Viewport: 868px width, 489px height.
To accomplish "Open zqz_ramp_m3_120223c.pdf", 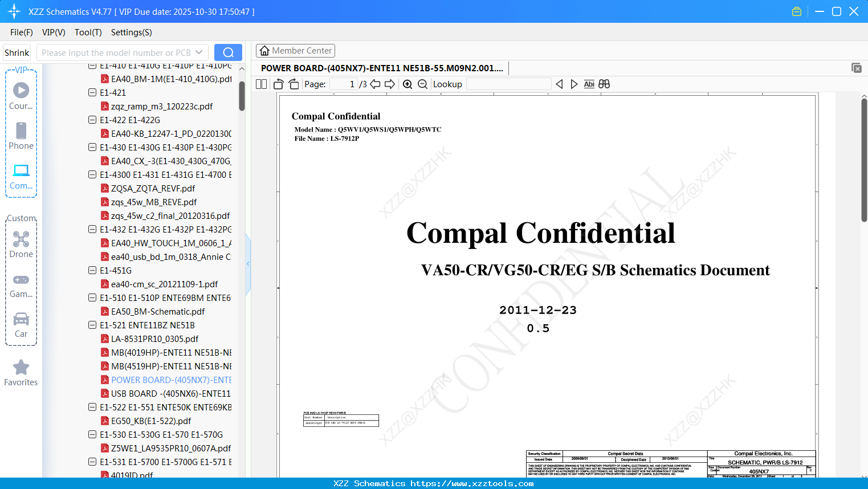I will point(162,106).
